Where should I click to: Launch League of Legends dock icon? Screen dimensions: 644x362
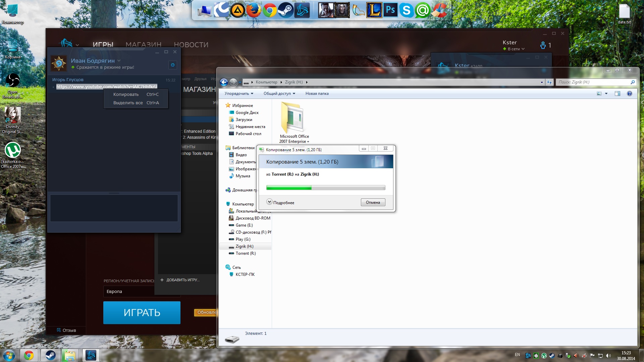[x=374, y=10]
